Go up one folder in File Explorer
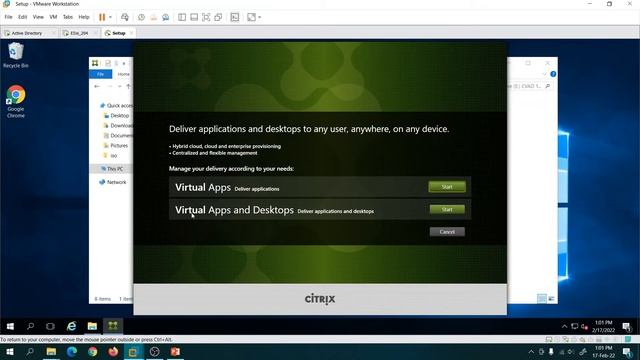Viewport: 640px width, 360px height. 129,87
